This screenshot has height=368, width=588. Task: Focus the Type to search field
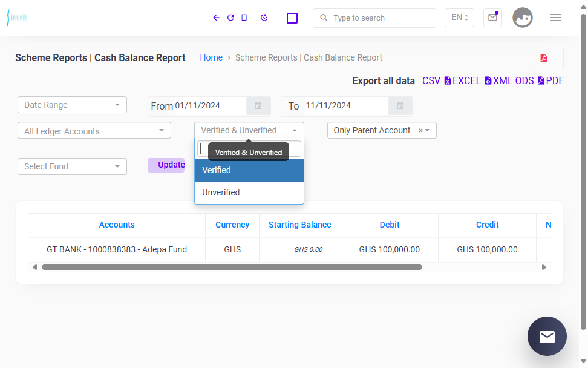(374, 18)
